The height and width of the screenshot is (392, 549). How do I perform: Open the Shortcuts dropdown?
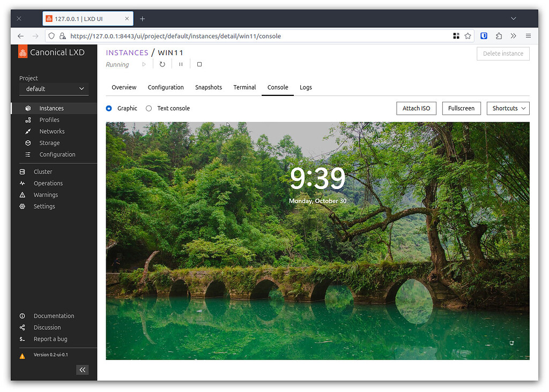click(508, 108)
